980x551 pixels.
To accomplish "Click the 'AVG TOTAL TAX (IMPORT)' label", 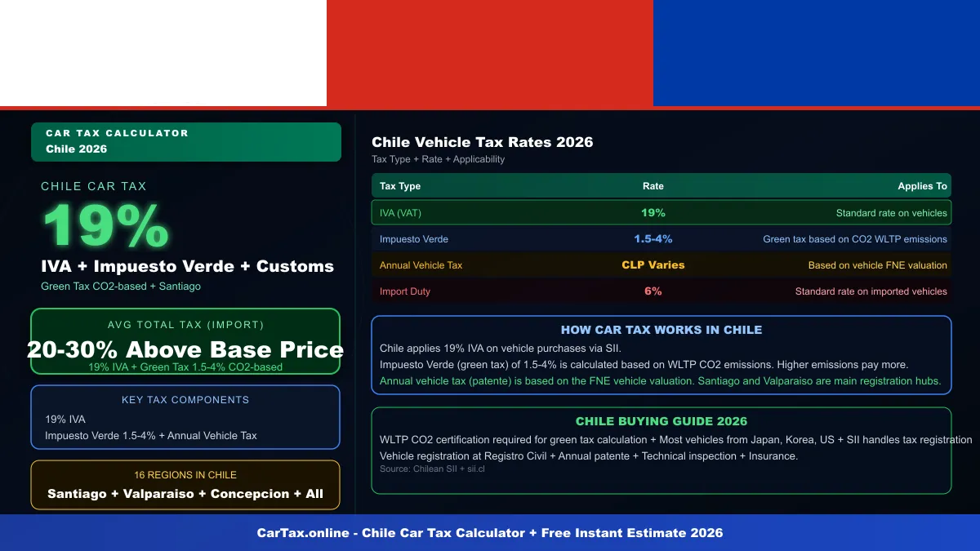I will (186, 325).
